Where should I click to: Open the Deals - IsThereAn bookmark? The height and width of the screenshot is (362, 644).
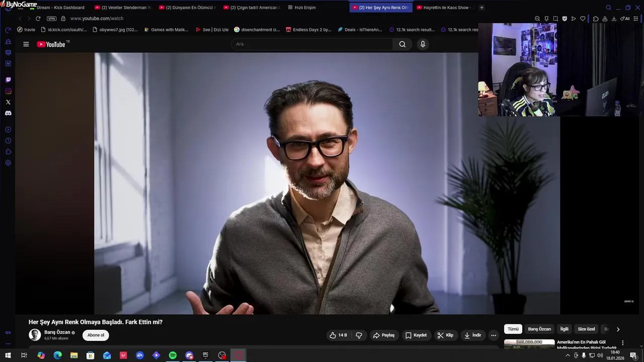click(360, 30)
